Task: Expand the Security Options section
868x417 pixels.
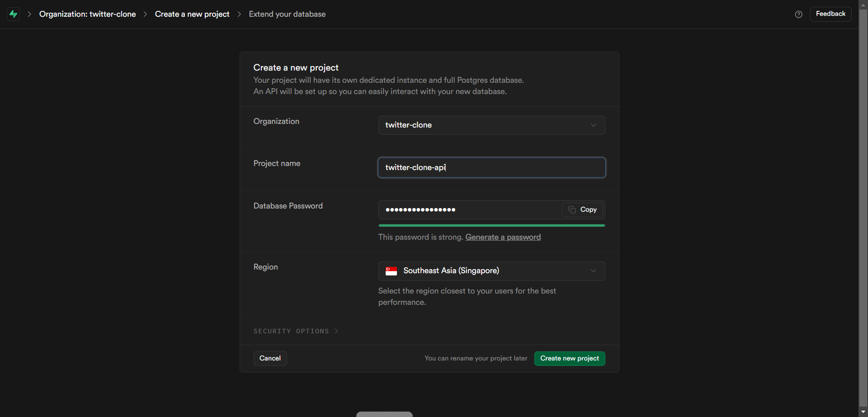Action: tap(296, 331)
